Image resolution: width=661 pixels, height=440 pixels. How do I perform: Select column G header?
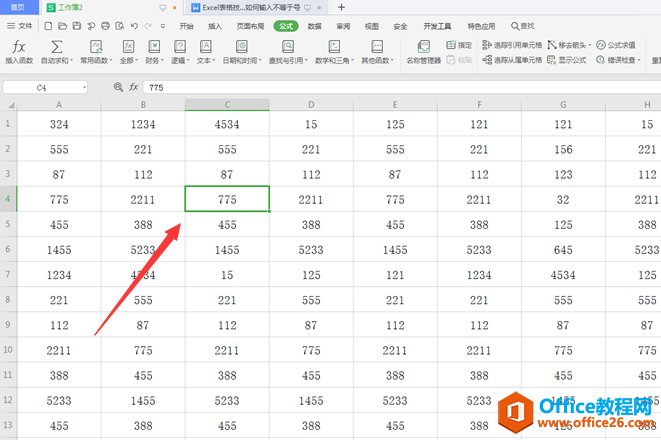(x=563, y=105)
